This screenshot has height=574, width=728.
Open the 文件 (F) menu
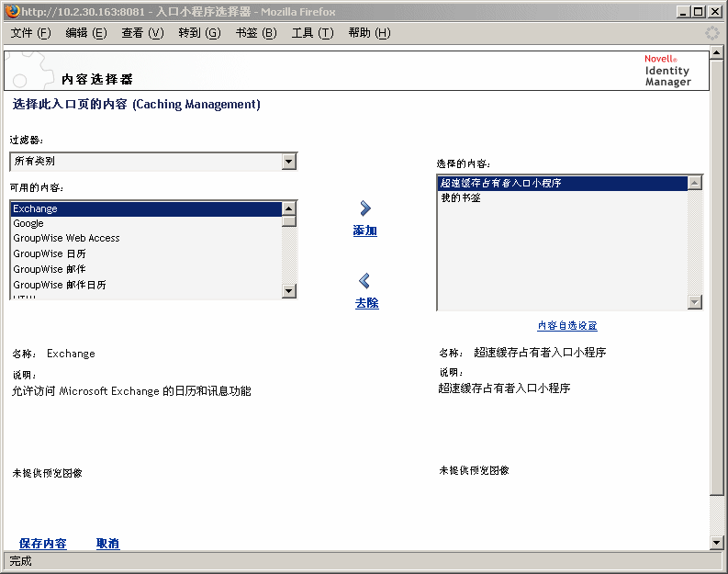[x=30, y=33]
